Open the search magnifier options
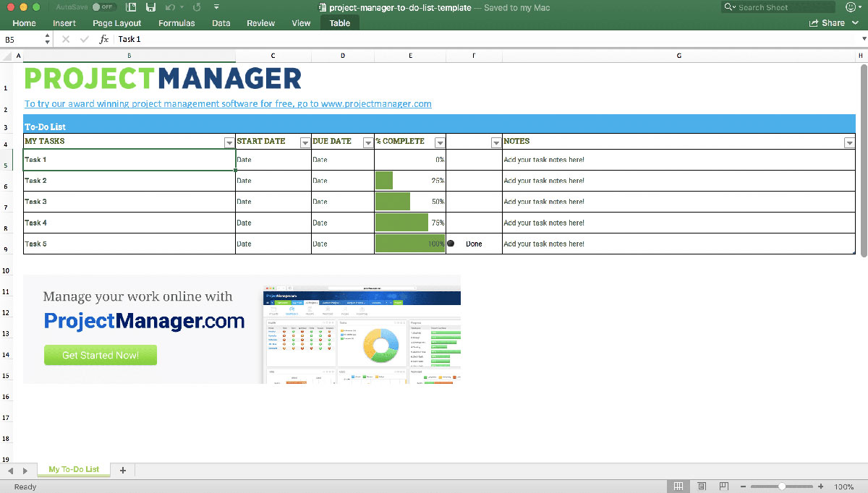 (x=731, y=7)
